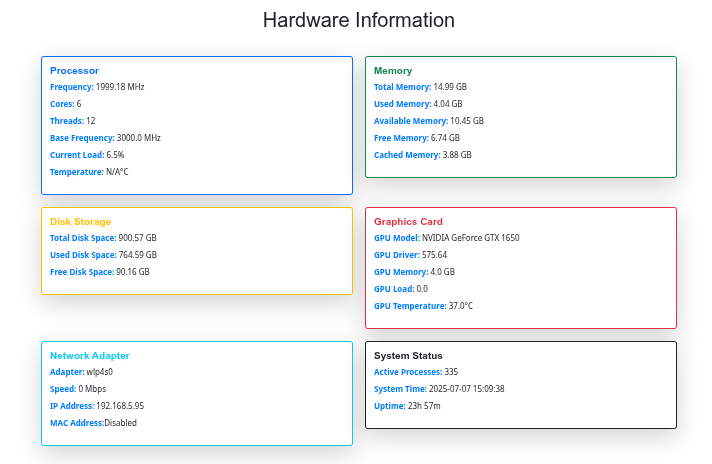Select IP Address 192.168.5.95 row
Viewport: 712px width, 464px height.
97,406
